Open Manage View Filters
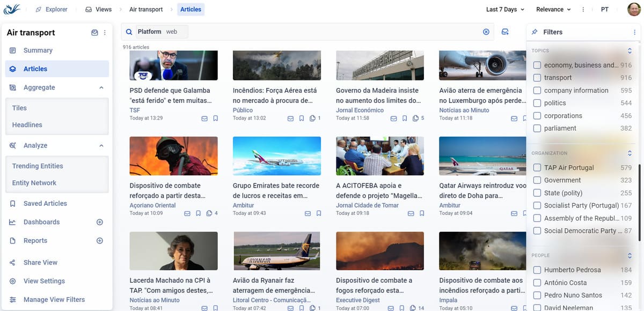 pyautogui.click(x=54, y=300)
